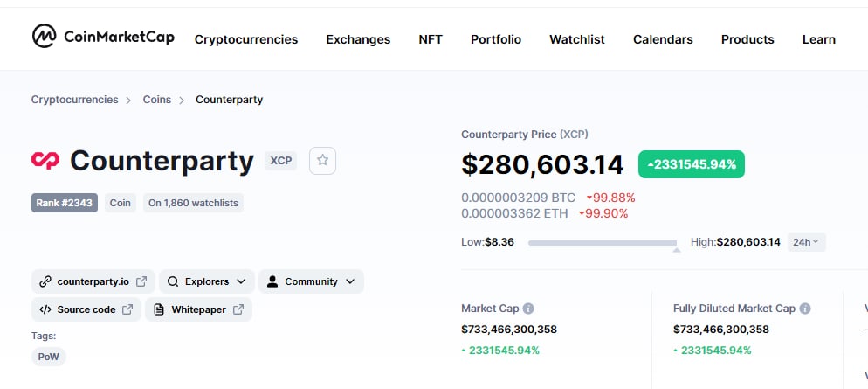This screenshot has height=389, width=868.
Task: Click the Market Cap info icon
Action: point(528,309)
